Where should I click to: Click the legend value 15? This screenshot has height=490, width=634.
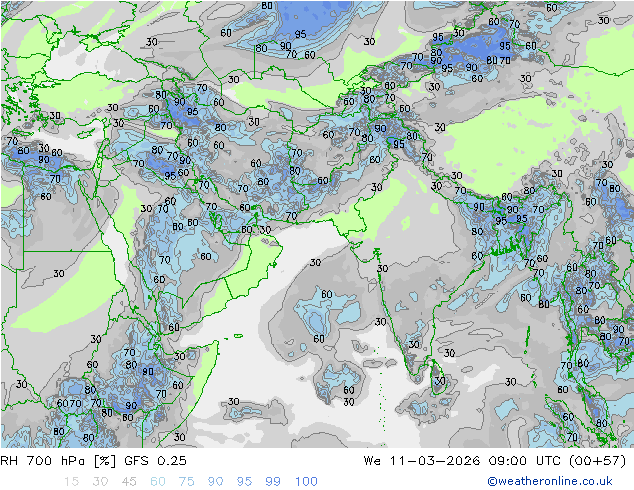tap(71, 482)
